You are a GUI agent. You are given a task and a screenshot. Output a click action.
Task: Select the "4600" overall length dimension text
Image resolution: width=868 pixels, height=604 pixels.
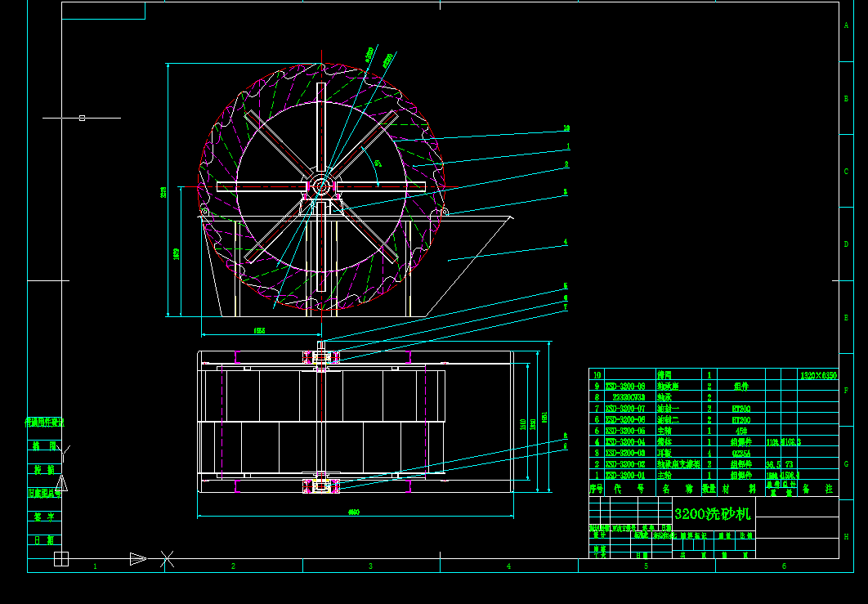354,512
